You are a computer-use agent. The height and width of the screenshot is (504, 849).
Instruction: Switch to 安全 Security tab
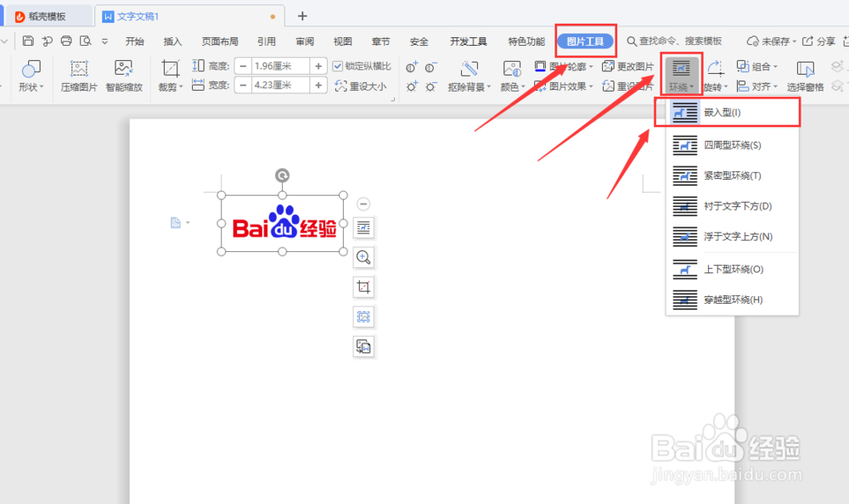click(419, 41)
